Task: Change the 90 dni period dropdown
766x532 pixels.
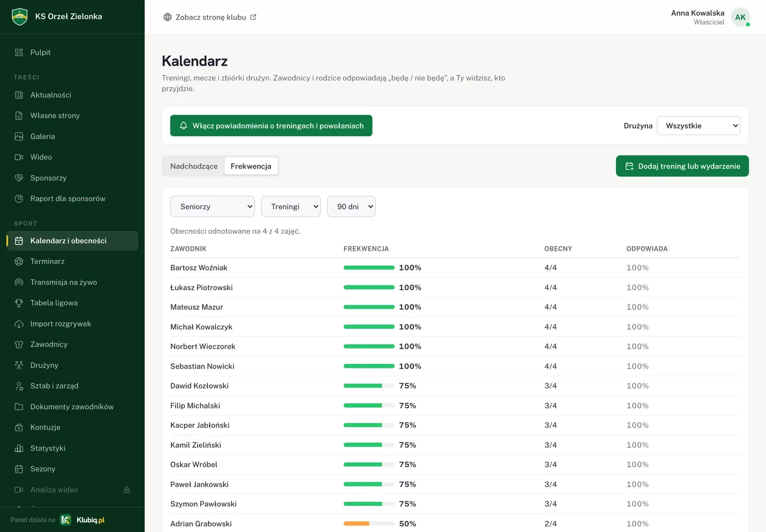Action: 351,206
